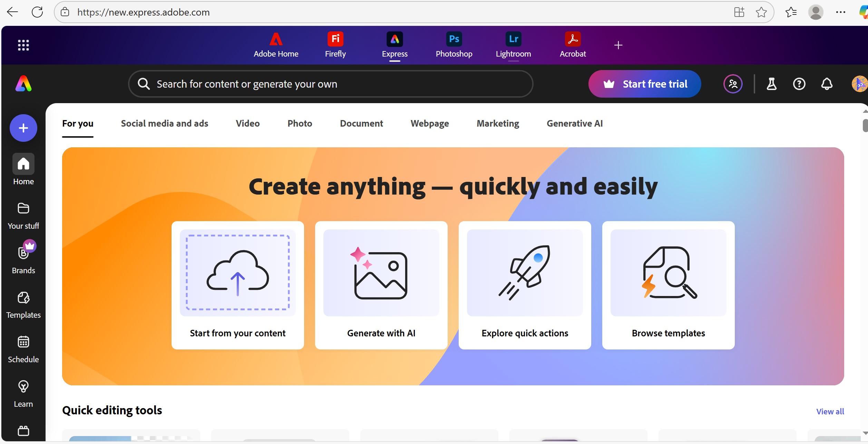Switch to Firefly app in top bar
Screen dimensions: 868x444
click(x=335, y=45)
